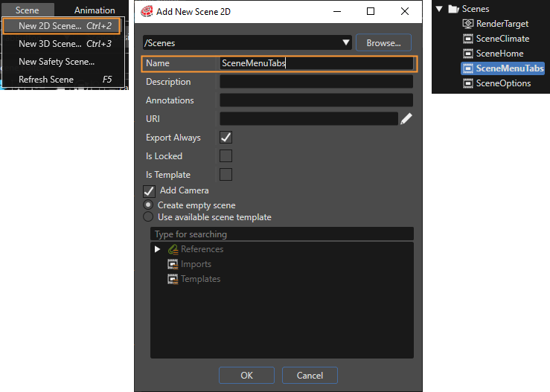Select the SceneHome label in the tree

coord(500,54)
